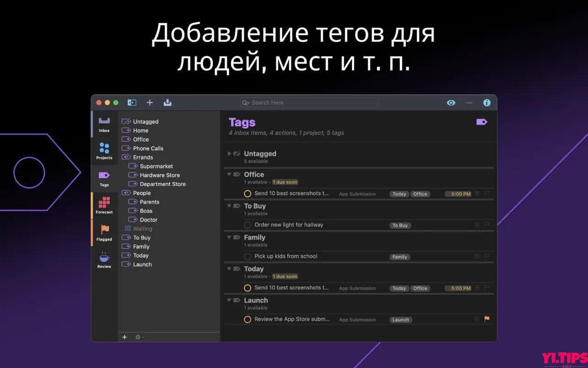The width and height of the screenshot is (588, 368).
Task: Open the Inbox perspective in the sidebar
Action: [x=104, y=123]
